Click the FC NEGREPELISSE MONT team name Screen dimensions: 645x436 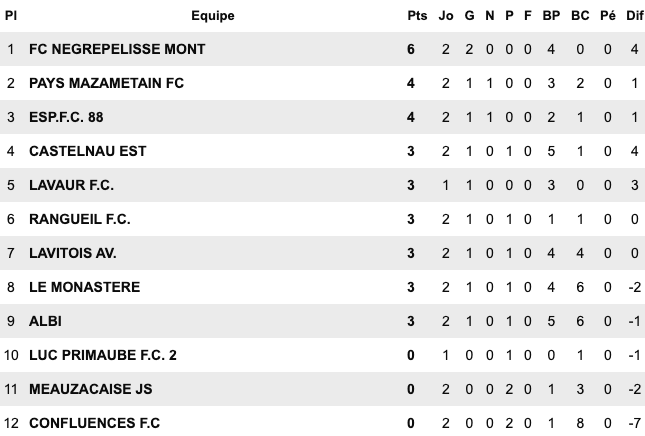(x=117, y=49)
